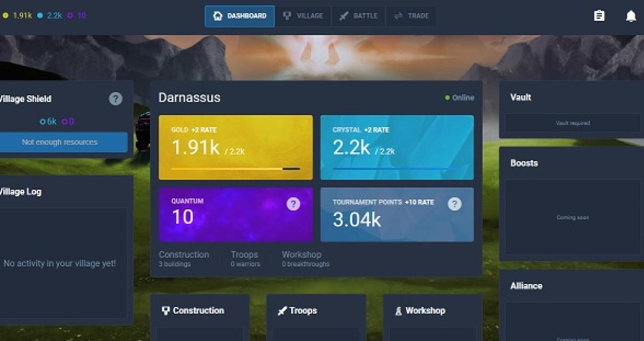Click the Construction shield icon
Image resolution: width=644 pixels, height=341 pixels.
tap(167, 311)
